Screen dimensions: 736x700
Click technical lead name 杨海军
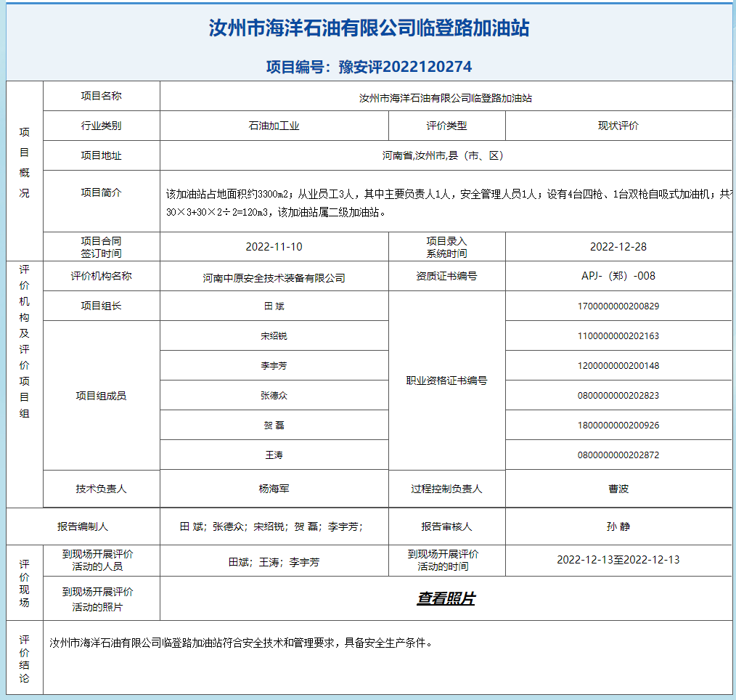[x=274, y=489]
